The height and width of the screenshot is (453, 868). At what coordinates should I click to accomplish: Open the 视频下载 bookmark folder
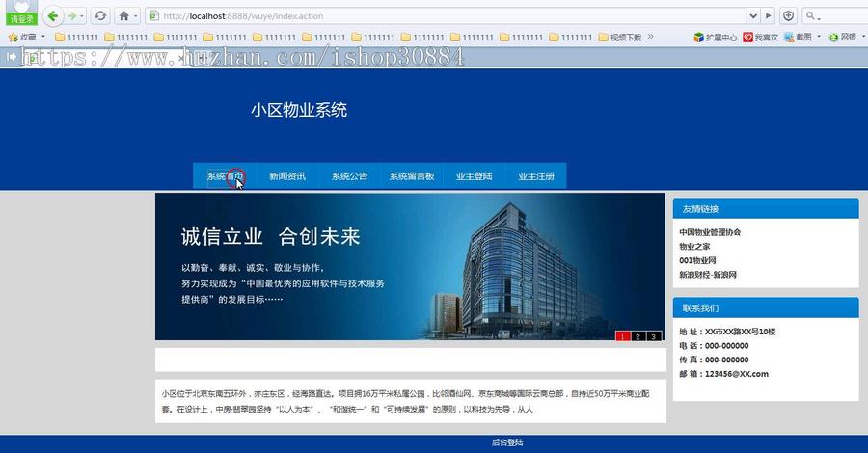(620, 37)
